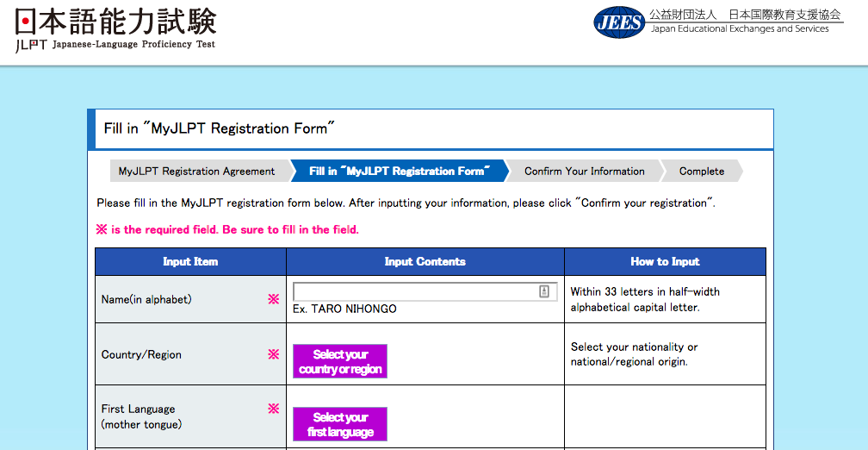The image size is (868, 450).
Task: Open the "Select your country or region" button
Action: [x=340, y=361]
